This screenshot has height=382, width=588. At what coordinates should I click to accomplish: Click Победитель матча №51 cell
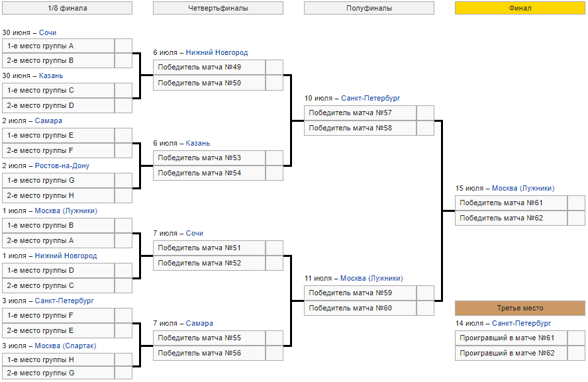pyautogui.click(x=209, y=248)
